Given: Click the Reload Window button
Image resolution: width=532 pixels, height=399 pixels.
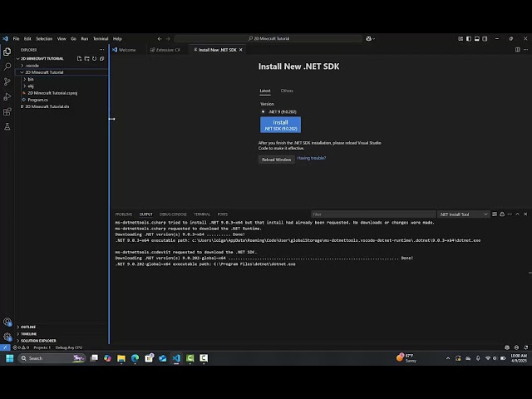Looking at the screenshot, I should pos(276,160).
